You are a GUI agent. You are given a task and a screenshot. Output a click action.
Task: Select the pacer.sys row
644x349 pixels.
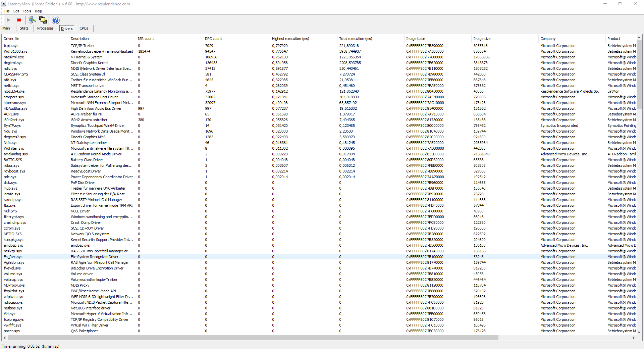coord(319,331)
